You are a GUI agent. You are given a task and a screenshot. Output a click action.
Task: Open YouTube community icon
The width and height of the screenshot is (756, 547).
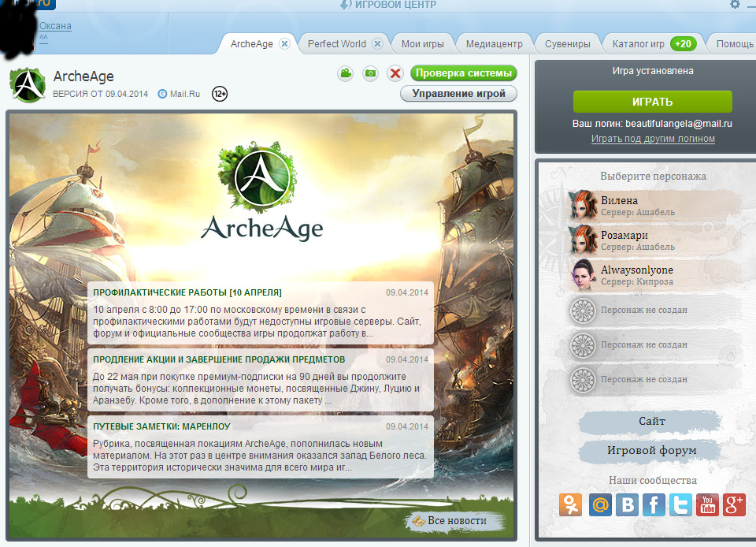(707, 505)
